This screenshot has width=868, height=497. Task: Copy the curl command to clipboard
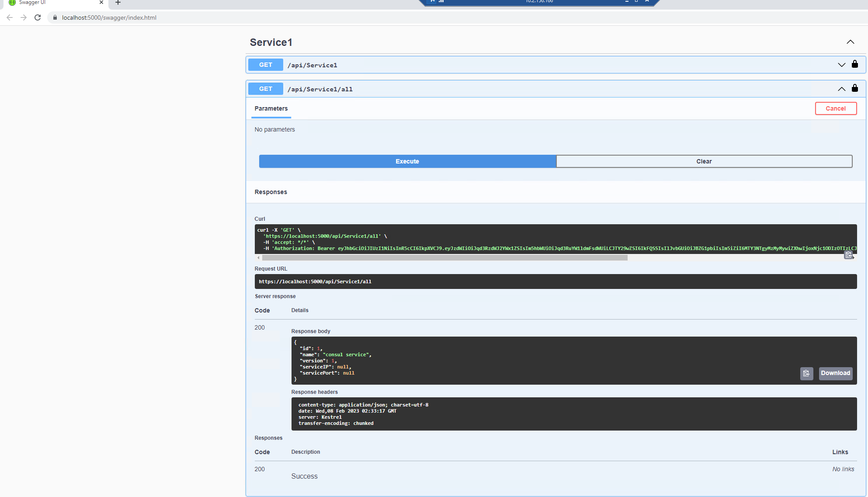(849, 255)
